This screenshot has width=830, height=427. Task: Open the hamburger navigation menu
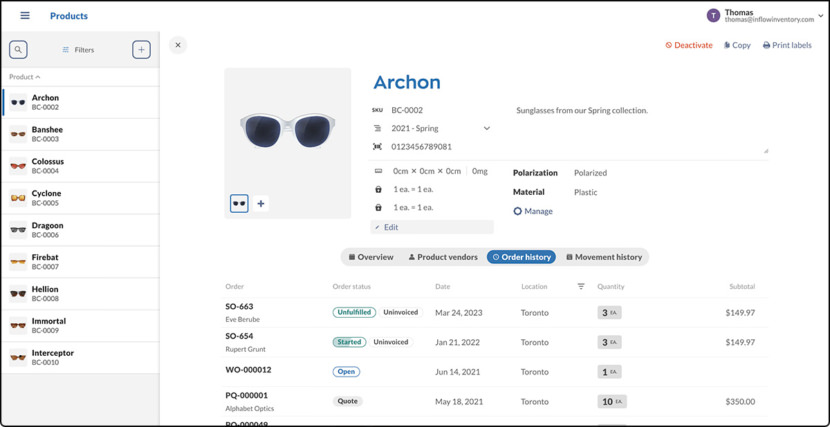click(x=25, y=16)
